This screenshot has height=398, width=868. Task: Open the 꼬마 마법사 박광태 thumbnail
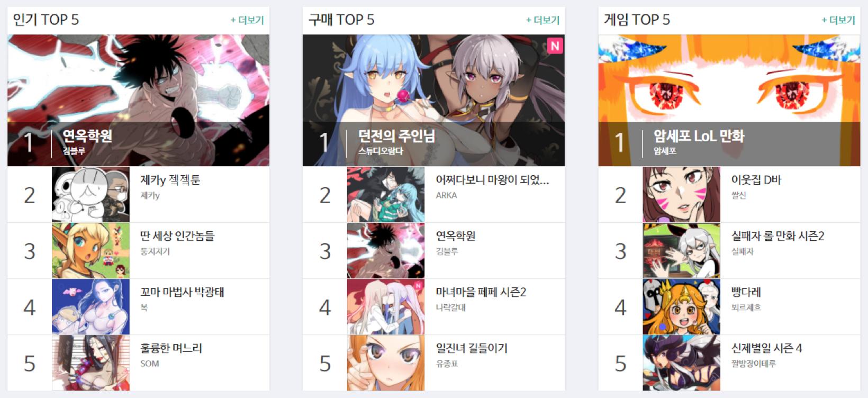(91, 307)
